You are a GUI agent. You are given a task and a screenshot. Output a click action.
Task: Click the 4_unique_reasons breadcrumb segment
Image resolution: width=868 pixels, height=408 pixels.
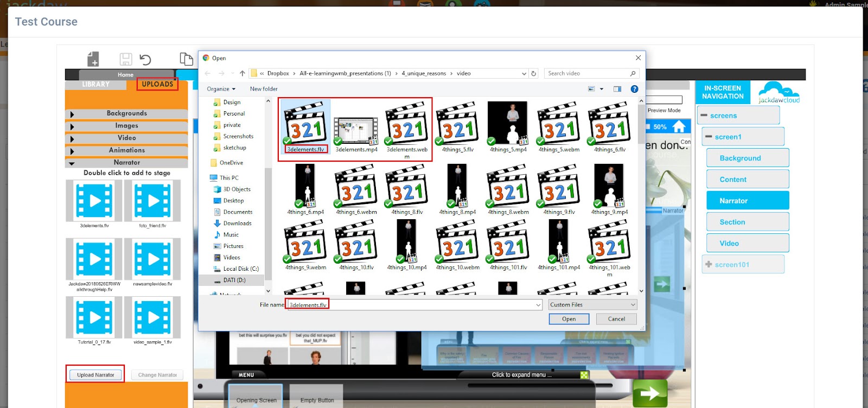click(x=424, y=73)
